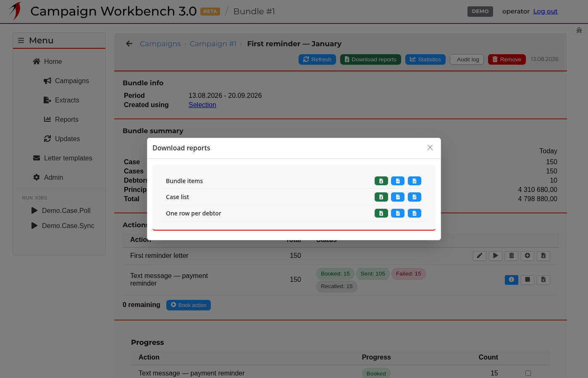Click the Log out link
588x378 pixels.
pyautogui.click(x=545, y=11)
